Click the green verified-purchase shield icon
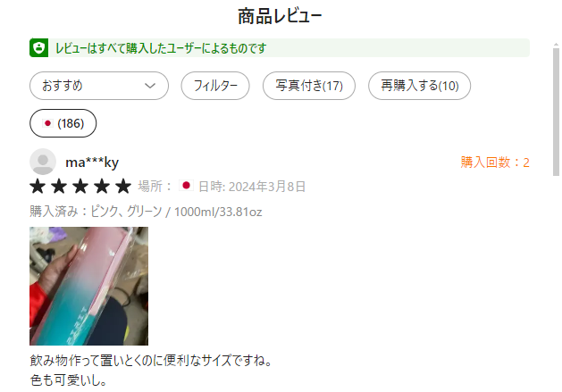The image size is (562, 392). pos(38,47)
